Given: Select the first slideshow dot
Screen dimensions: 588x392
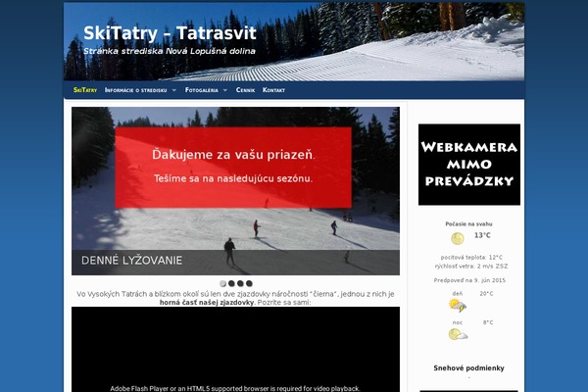Looking at the screenshot, I should pos(222,283).
